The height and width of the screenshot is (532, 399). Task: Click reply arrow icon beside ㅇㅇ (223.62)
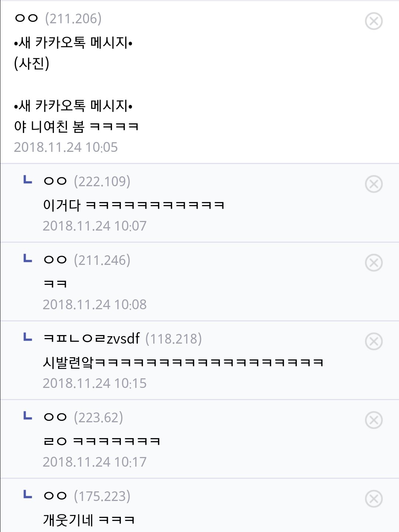[x=28, y=416]
